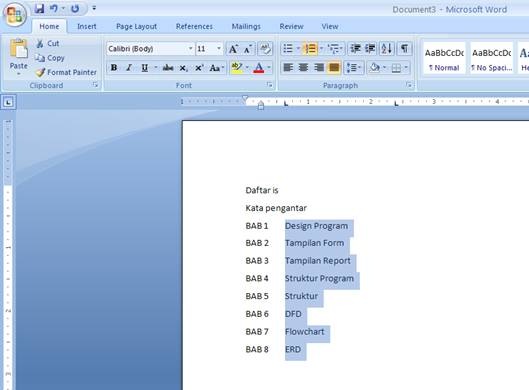Click the tab selector at ruler corner

8,102
